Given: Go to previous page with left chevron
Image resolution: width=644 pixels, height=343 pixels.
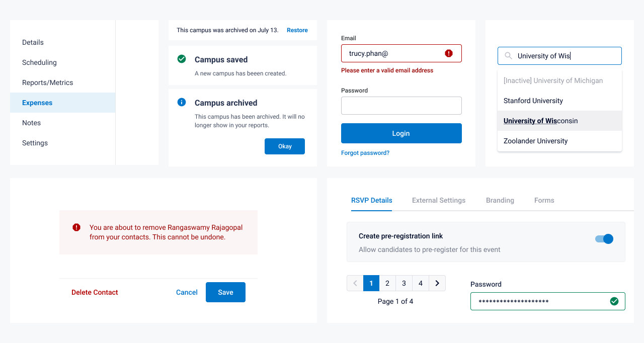Looking at the screenshot, I should tap(355, 283).
